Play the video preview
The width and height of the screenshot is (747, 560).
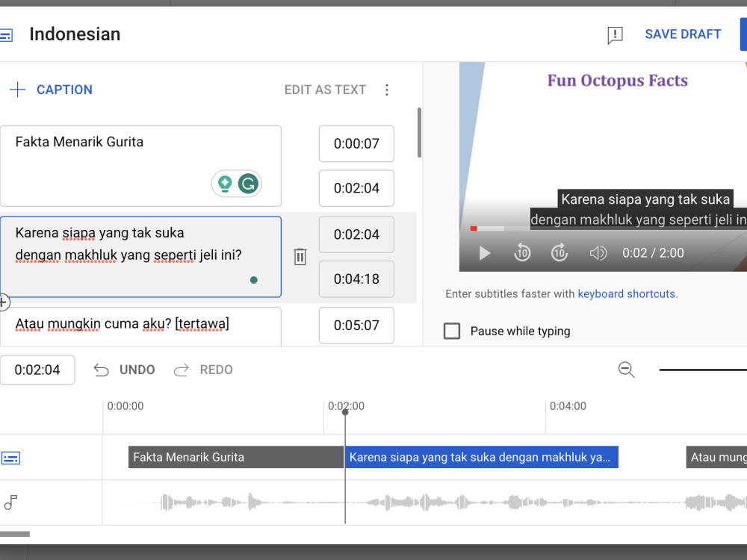[485, 253]
